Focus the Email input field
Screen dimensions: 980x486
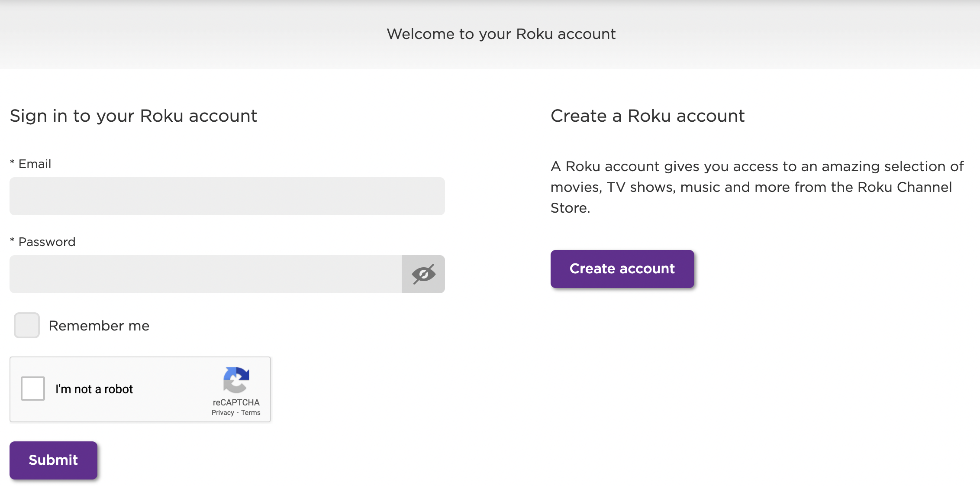pyautogui.click(x=227, y=196)
